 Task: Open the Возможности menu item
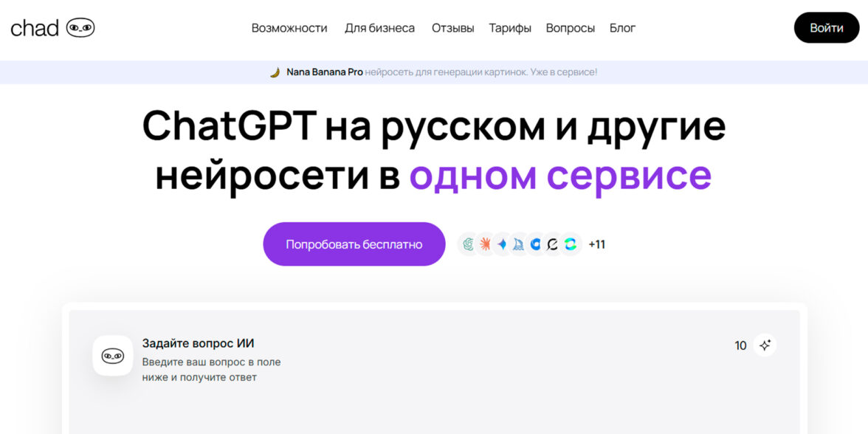(289, 28)
